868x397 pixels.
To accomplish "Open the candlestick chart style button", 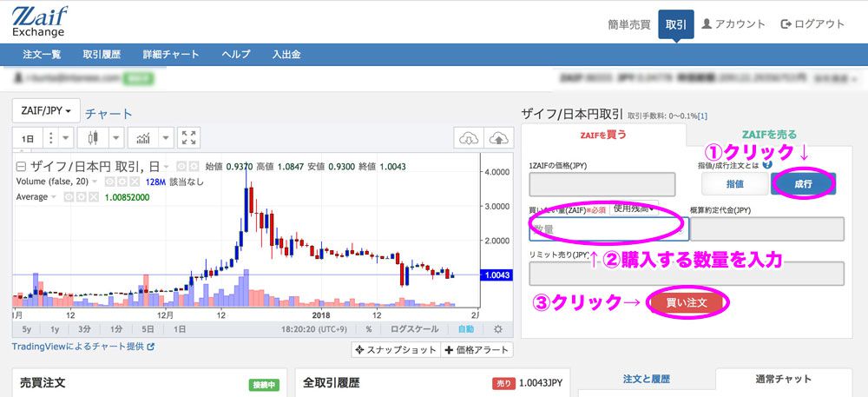I will tap(93, 138).
